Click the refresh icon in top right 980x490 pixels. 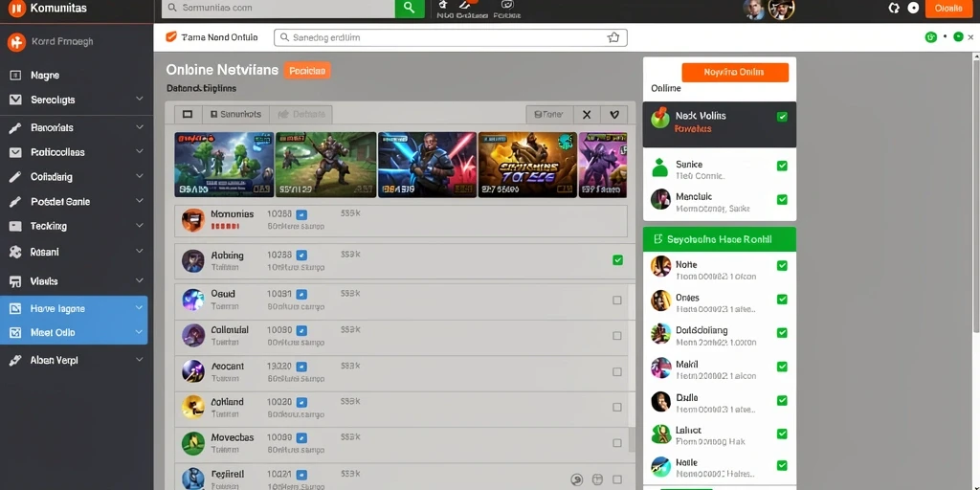point(894,8)
